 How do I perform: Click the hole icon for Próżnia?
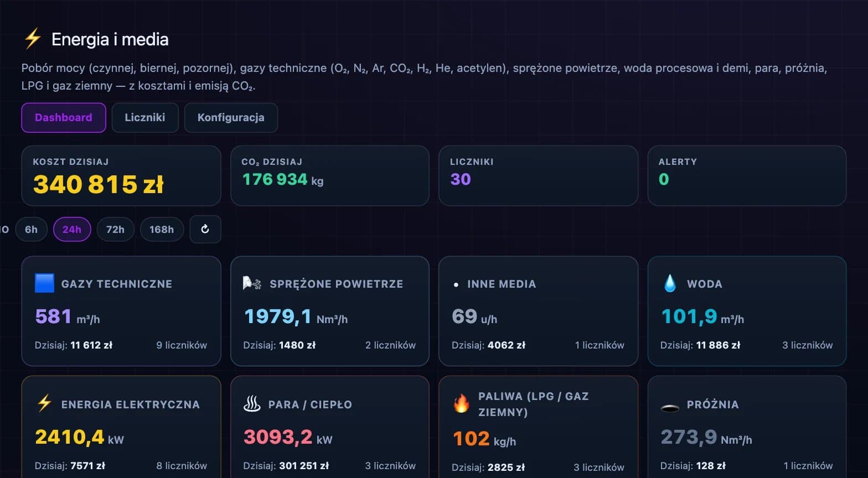tap(670, 408)
